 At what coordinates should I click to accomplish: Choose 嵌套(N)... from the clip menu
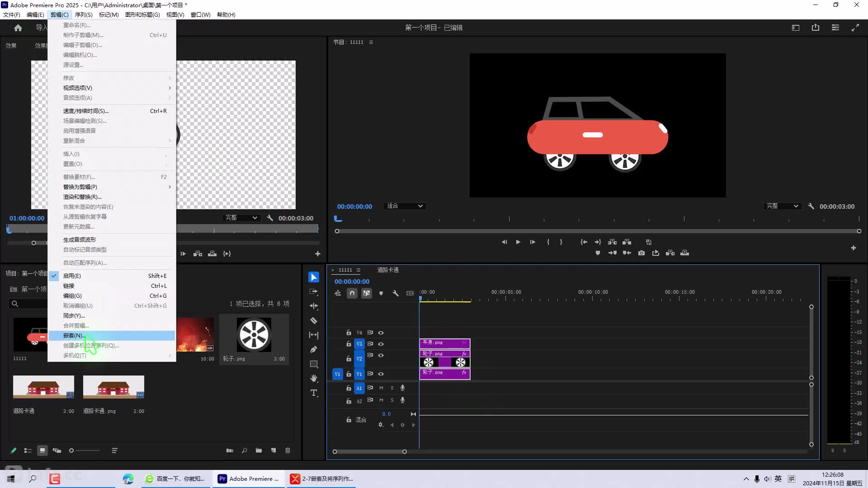pos(112,335)
